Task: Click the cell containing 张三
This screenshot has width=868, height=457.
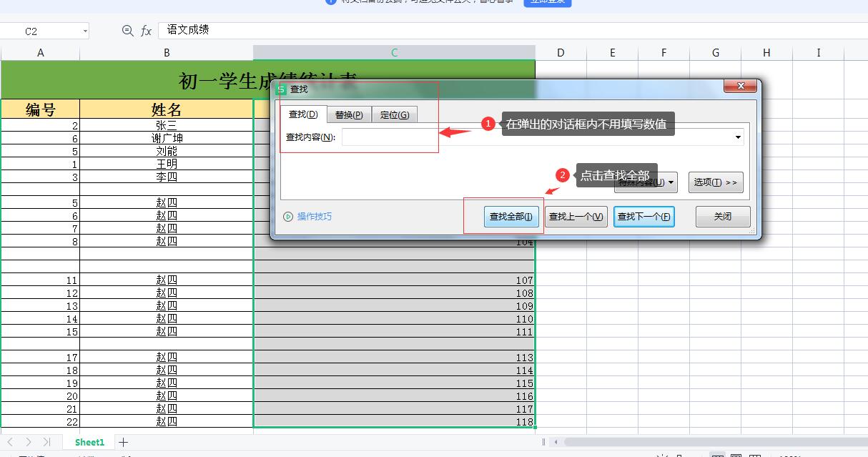Action: (x=167, y=125)
